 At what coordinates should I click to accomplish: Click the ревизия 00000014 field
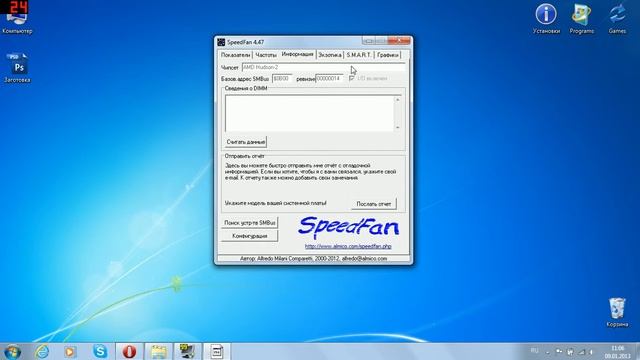click(x=329, y=78)
